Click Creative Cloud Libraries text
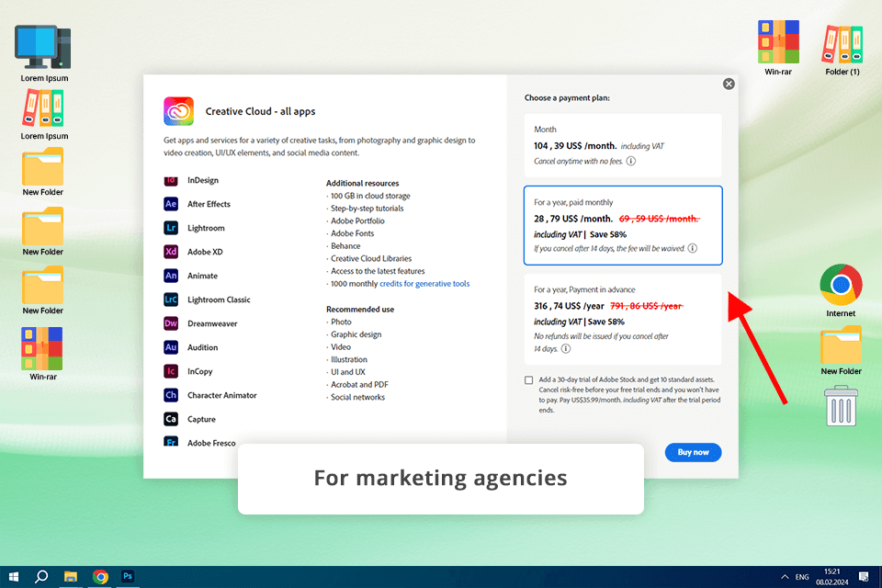Screen dimensions: 882x588 click(x=371, y=258)
